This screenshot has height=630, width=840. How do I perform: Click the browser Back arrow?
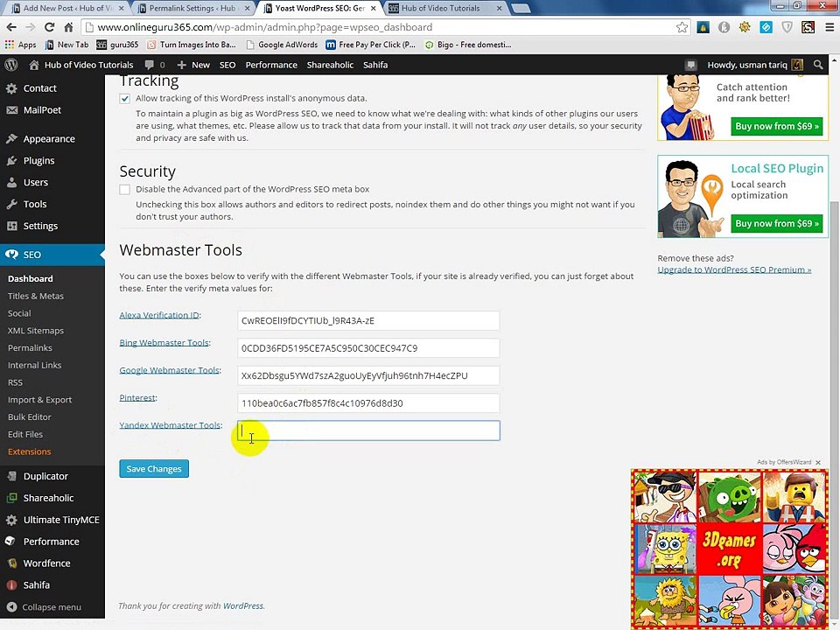click(11, 27)
